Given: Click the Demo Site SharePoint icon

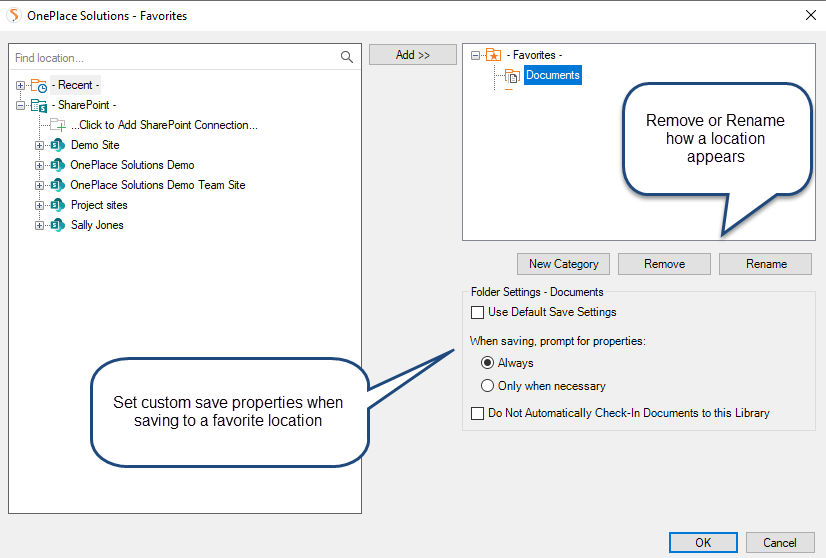Looking at the screenshot, I should coord(57,145).
